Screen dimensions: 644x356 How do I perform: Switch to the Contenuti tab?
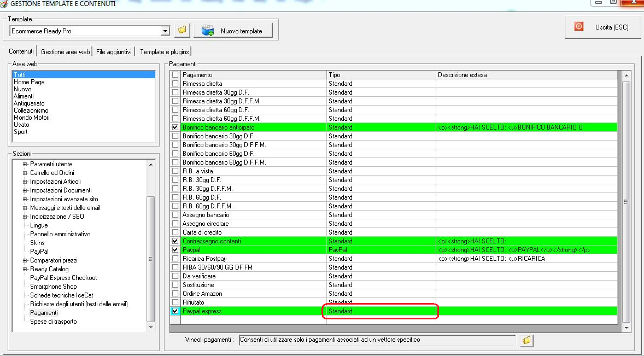[x=21, y=51]
